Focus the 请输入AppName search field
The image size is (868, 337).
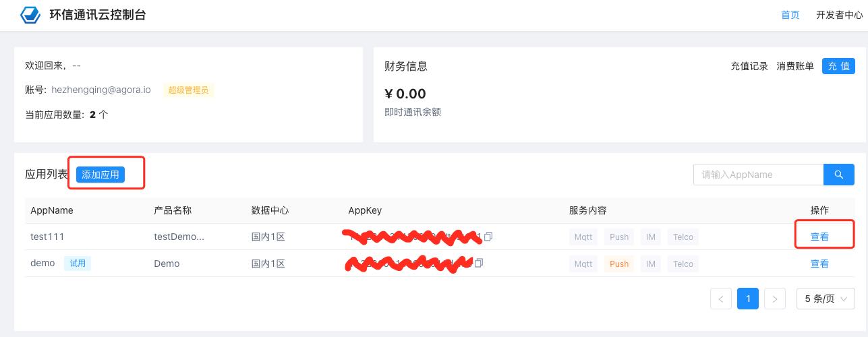tap(758, 175)
